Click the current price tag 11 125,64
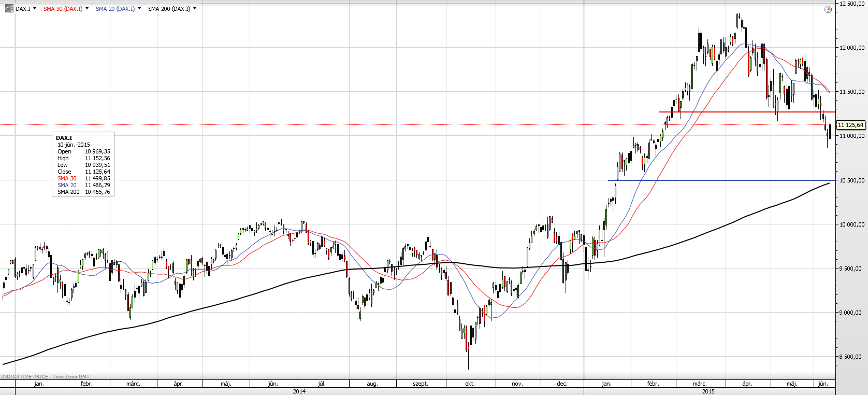 851,125
